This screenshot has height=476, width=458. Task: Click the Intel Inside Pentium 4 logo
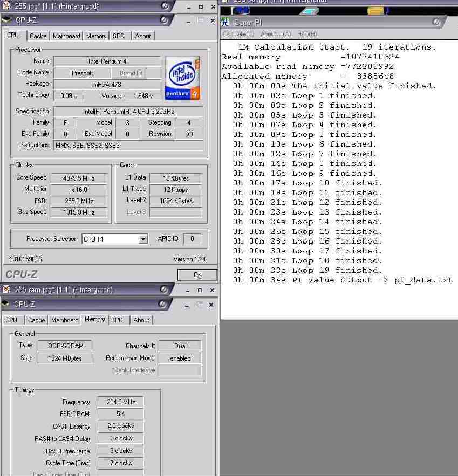click(x=182, y=78)
